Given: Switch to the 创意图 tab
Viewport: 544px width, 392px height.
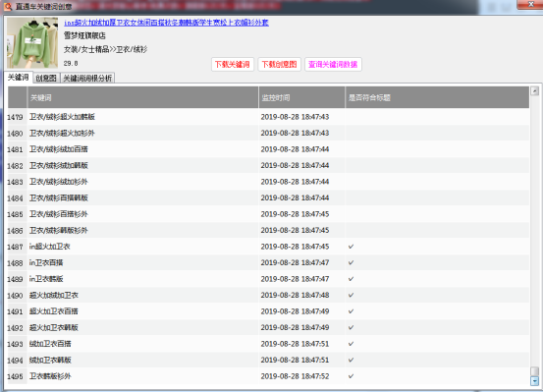Looking at the screenshot, I should coord(46,79).
